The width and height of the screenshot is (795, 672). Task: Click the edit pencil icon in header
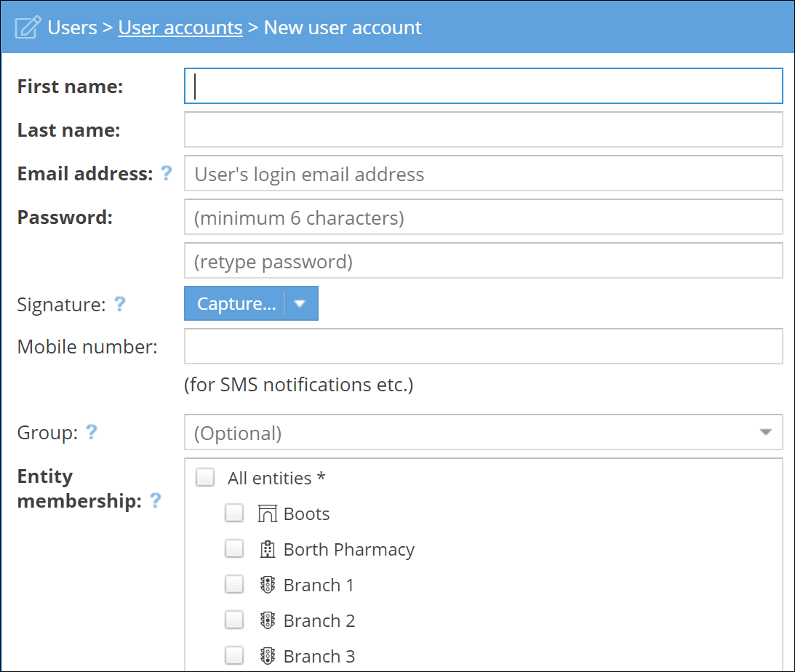click(x=27, y=28)
